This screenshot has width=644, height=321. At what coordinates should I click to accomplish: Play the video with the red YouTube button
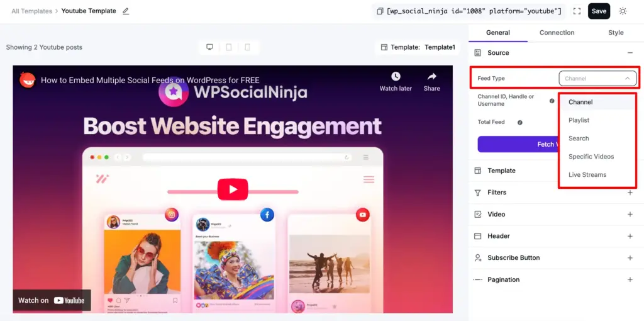pos(233,189)
